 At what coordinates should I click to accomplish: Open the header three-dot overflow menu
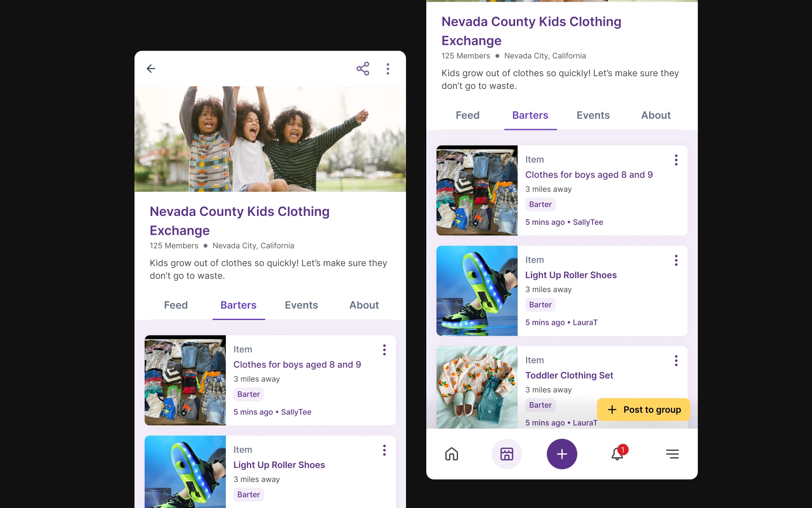[388, 69]
